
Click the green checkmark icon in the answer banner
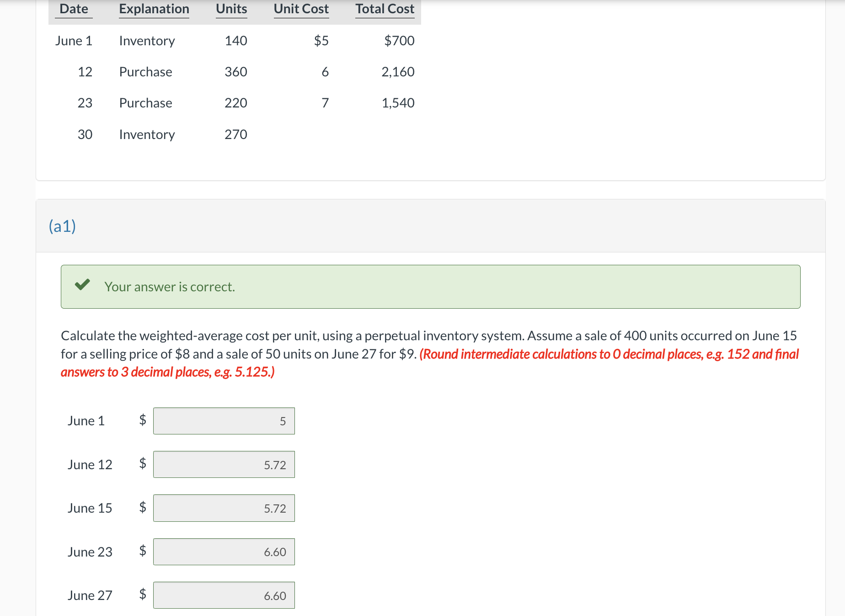coord(83,286)
